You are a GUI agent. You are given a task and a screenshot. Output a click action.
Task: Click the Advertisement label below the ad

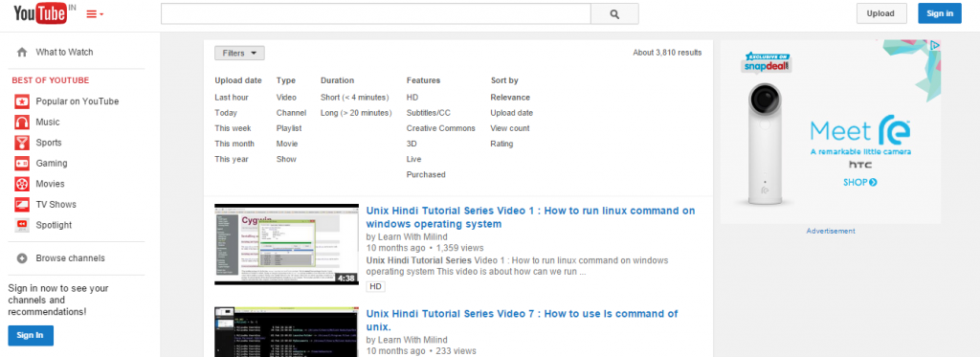(831, 232)
